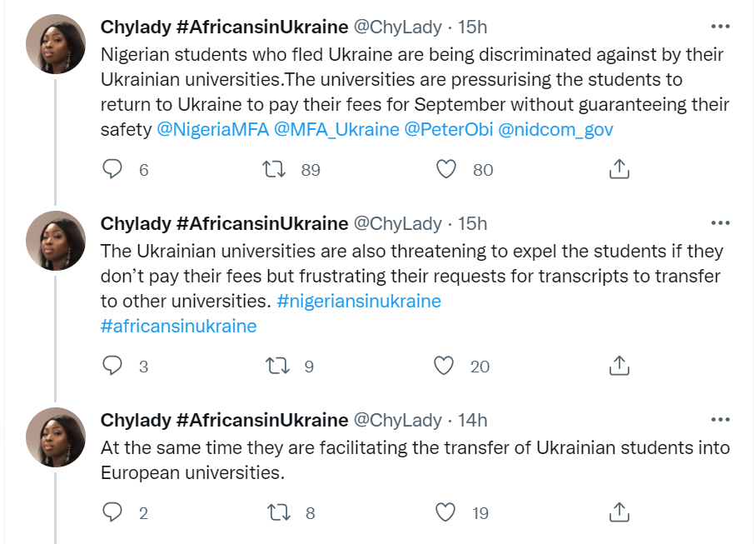Like the first tweet with 80 likes
This screenshot has height=544, width=756.
click(x=447, y=170)
